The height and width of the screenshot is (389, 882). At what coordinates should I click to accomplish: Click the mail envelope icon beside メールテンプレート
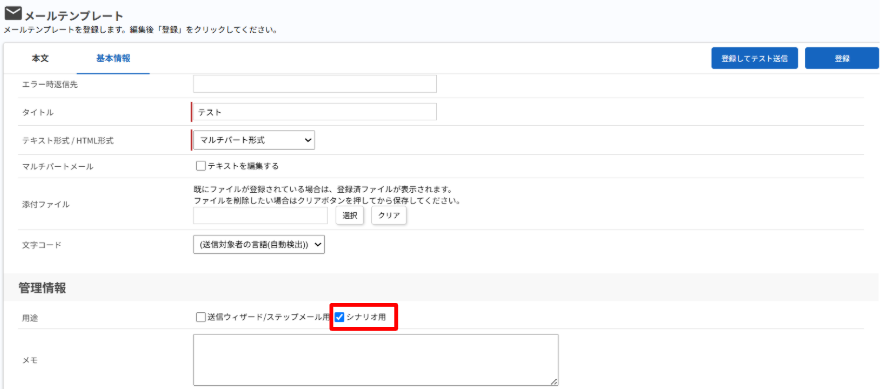(x=13, y=13)
